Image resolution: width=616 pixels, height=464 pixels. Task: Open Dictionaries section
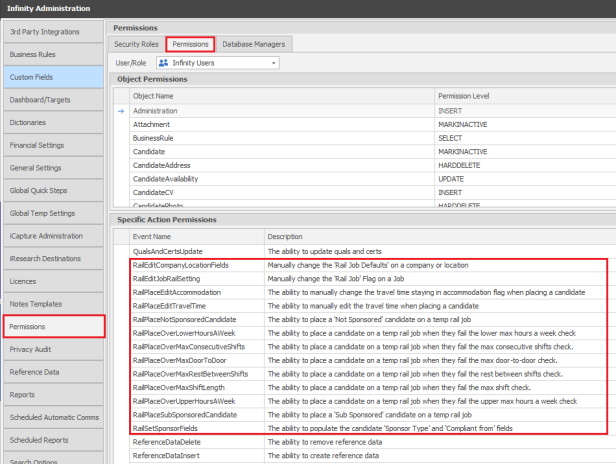(x=53, y=123)
